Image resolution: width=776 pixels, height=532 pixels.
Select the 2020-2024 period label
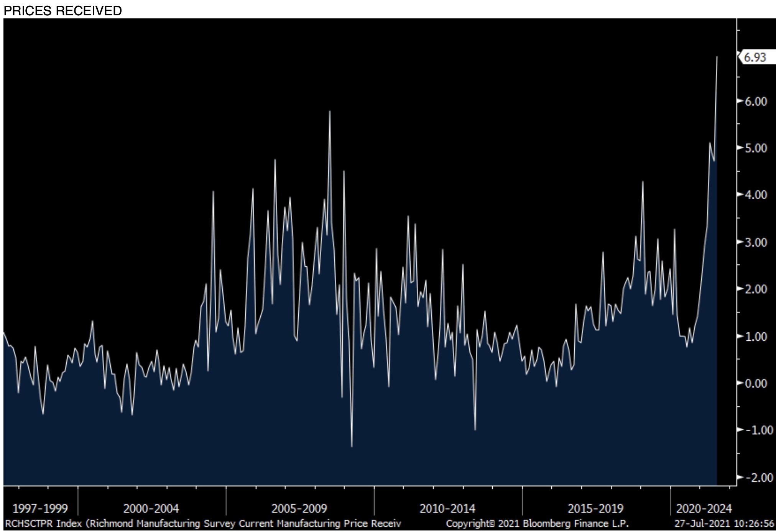[x=704, y=509]
